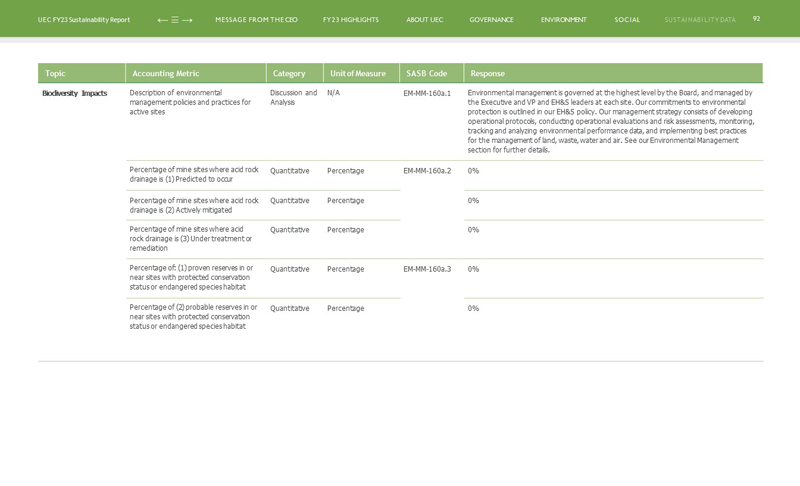Image resolution: width=800 pixels, height=486 pixels.
Task: Click the EM-MM-160a.2 SASB code
Action: click(x=427, y=171)
